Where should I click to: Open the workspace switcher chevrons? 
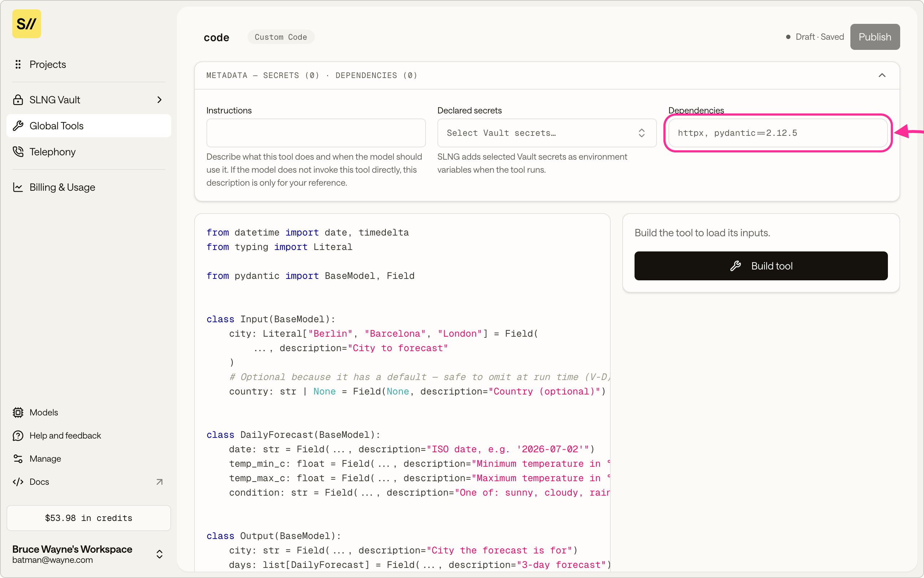pyautogui.click(x=160, y=554)
